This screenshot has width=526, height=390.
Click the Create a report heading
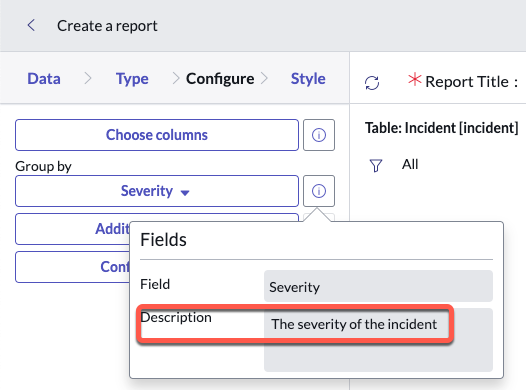[107, 26]
